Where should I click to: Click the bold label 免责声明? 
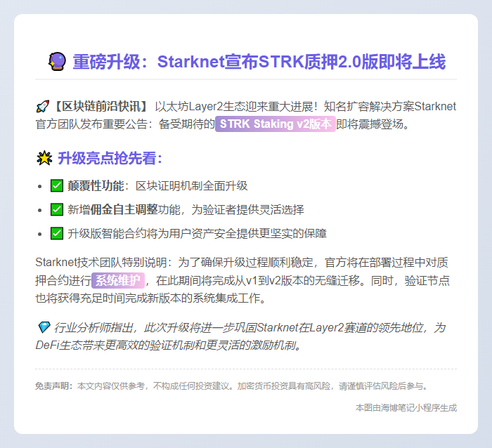click(52, 386)
